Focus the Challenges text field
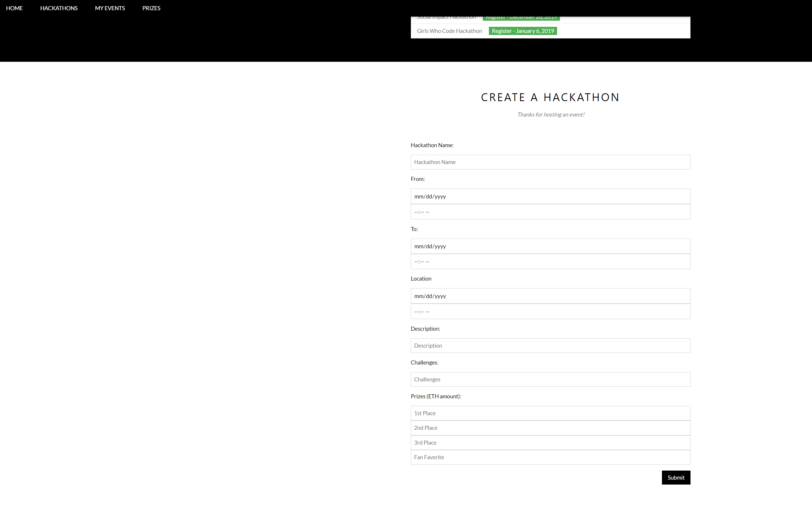The image size is (812, 507). [550, 379]
